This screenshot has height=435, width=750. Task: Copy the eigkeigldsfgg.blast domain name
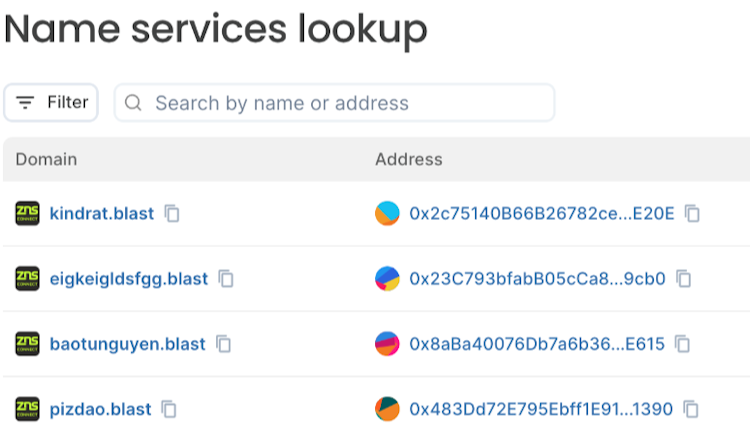point(226,279)
